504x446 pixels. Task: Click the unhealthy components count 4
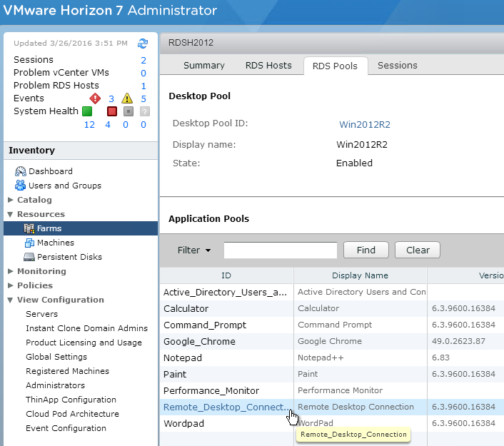click(x=108, y=125)
